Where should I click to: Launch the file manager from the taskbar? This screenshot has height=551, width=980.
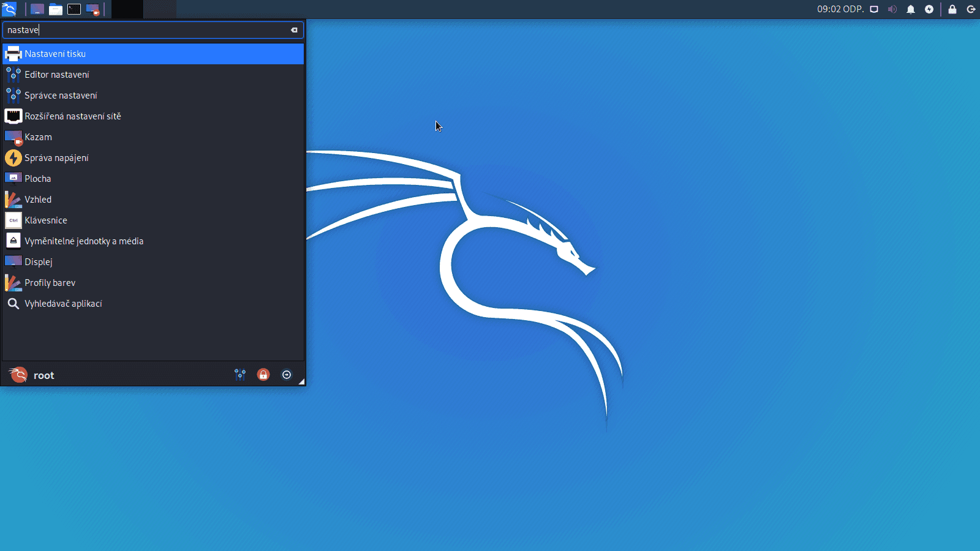pos(55,9)
